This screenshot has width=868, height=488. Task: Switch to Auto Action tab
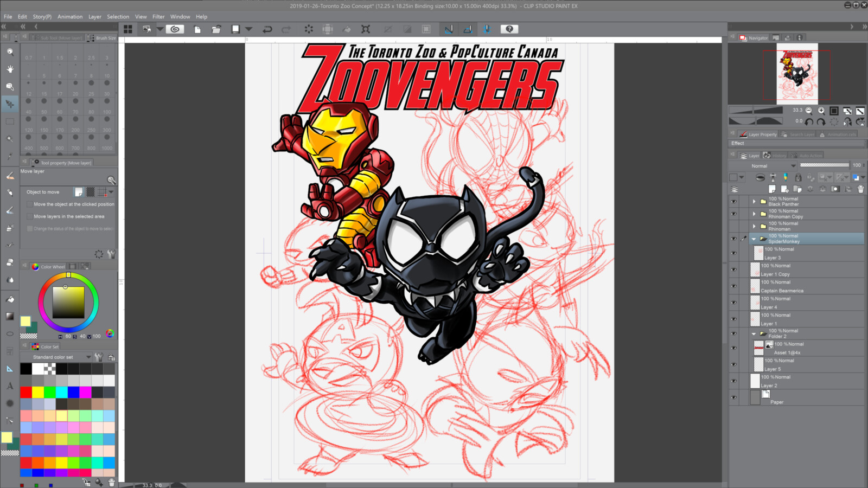[807, 156]
